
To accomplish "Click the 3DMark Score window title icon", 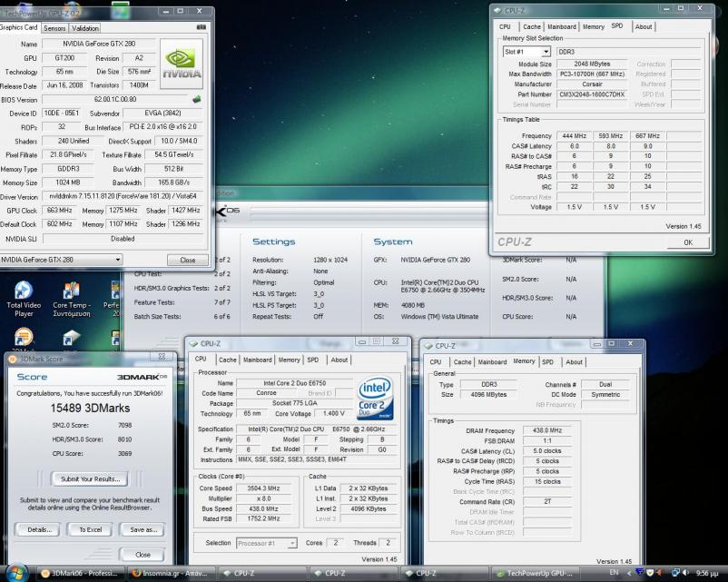I will tap(13, 359).
